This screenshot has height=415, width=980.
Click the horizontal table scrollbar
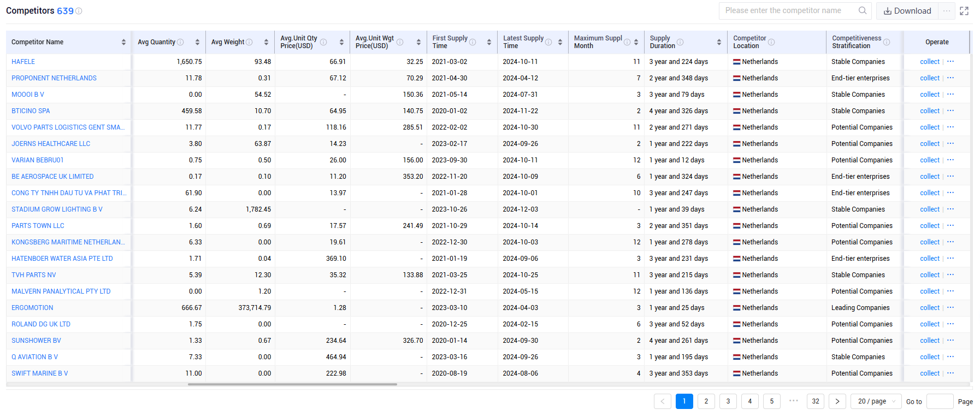tap(292, 384)
